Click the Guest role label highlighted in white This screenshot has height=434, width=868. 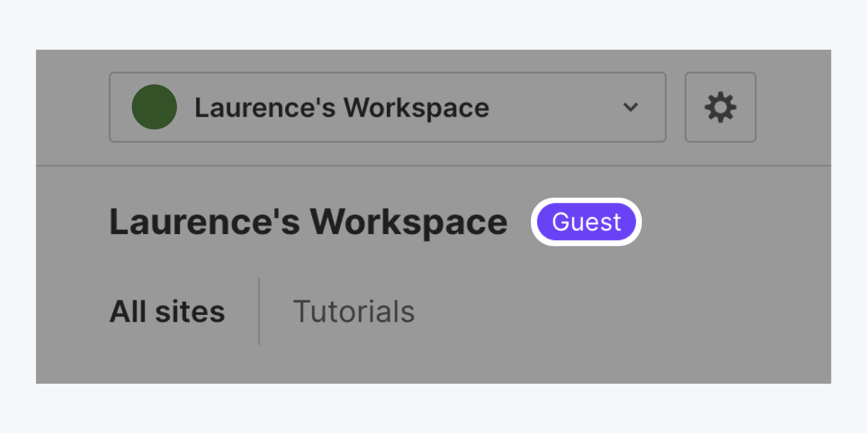[x=586, y=222]
